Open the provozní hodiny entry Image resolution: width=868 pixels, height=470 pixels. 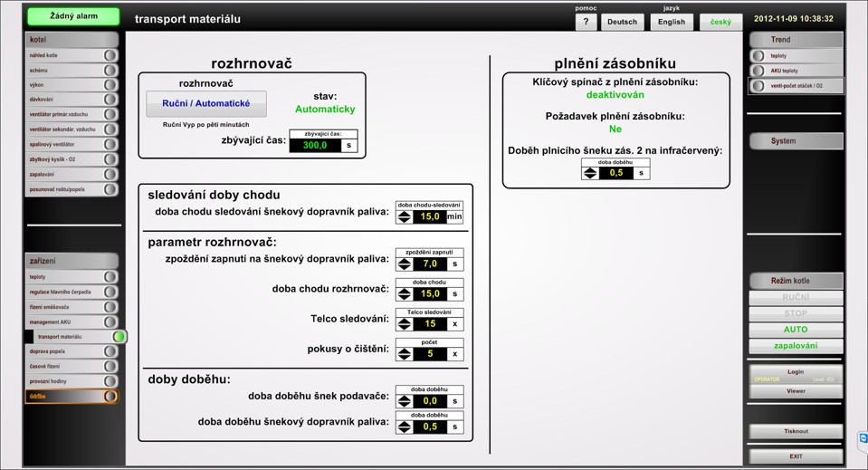coord(72,381)
